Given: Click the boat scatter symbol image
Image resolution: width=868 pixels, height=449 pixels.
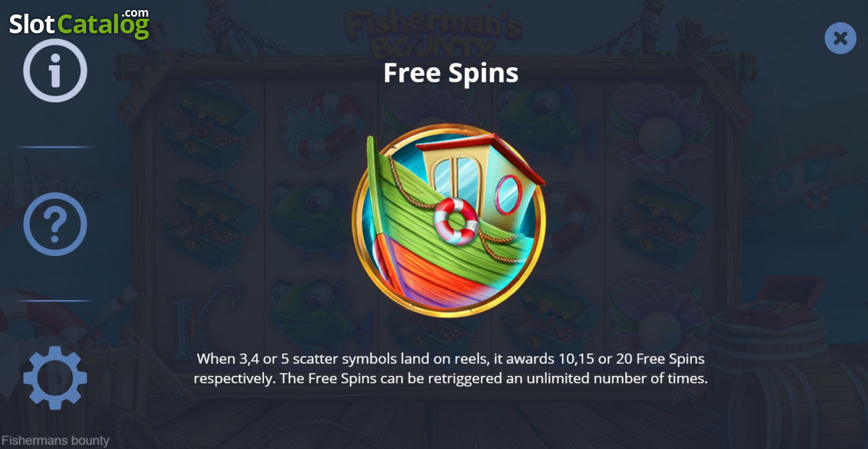Looking at the screenshot, I should click(x=448, y=221).
